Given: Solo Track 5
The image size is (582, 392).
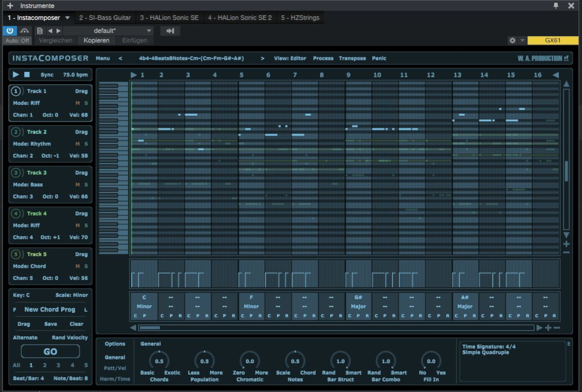Looking at the screenshot, I should [86, 266].
